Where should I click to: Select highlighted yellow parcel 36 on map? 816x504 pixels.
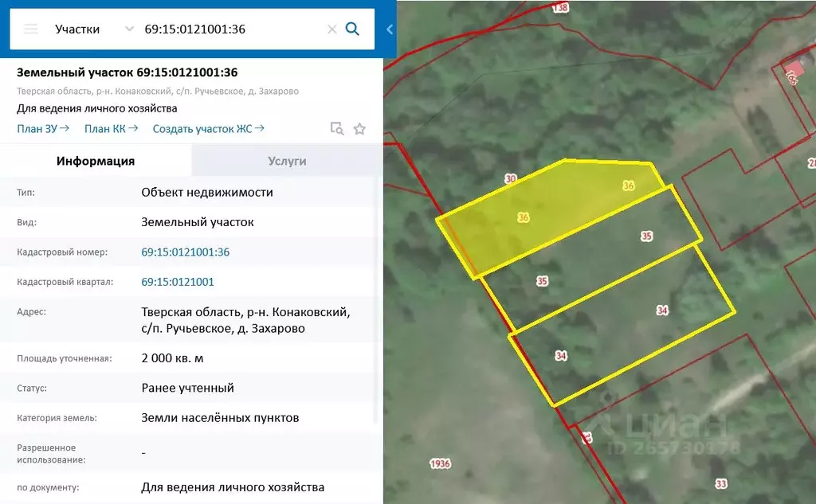tap(524, 217)
